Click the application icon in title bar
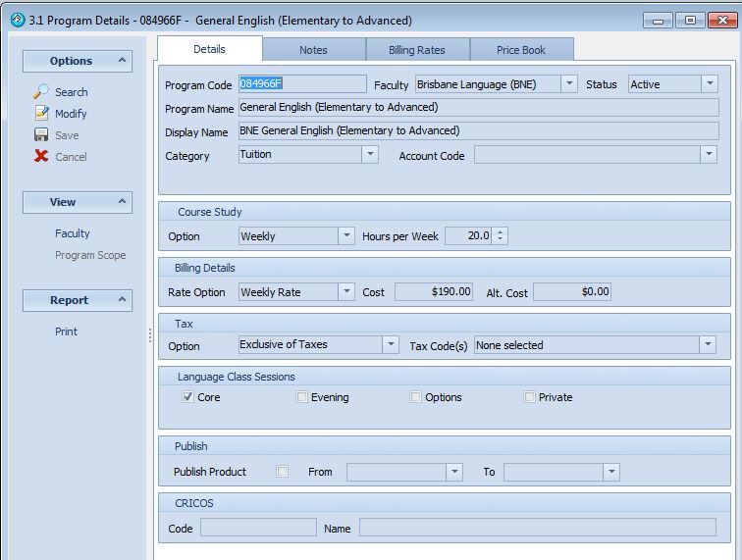The width and height of the screenshot is (742, 560). 17,21
